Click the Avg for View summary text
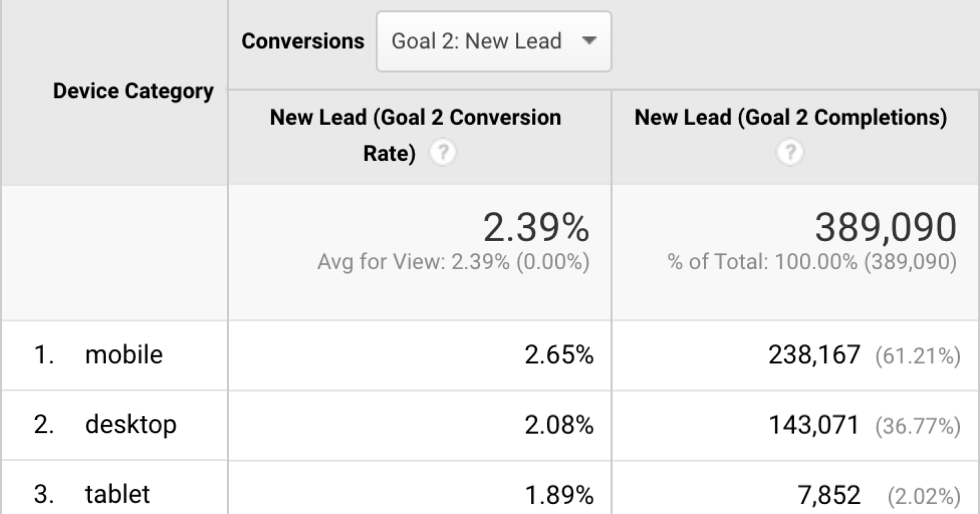Viewport: 980px width, 514px height. coord(453,262)
